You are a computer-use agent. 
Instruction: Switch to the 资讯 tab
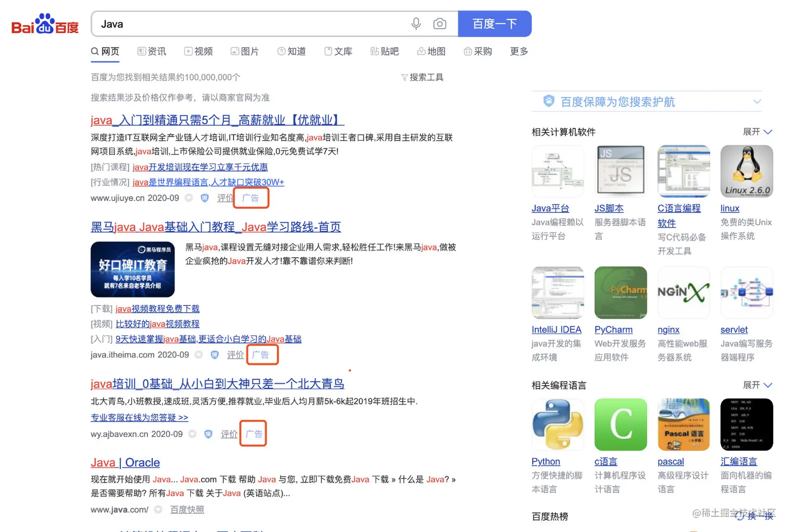[x=152, y=51]
